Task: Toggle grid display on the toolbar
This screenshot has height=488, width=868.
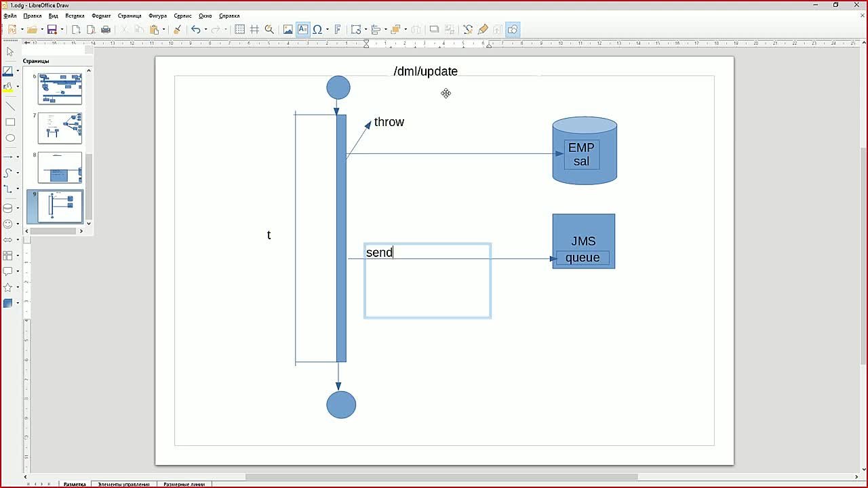Action: pos(239,29)
